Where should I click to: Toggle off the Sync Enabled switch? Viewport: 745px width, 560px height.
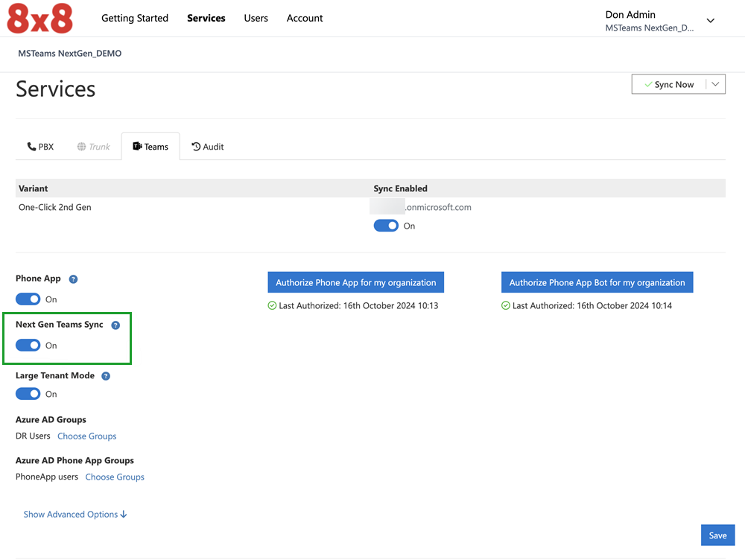pos(386,226)
